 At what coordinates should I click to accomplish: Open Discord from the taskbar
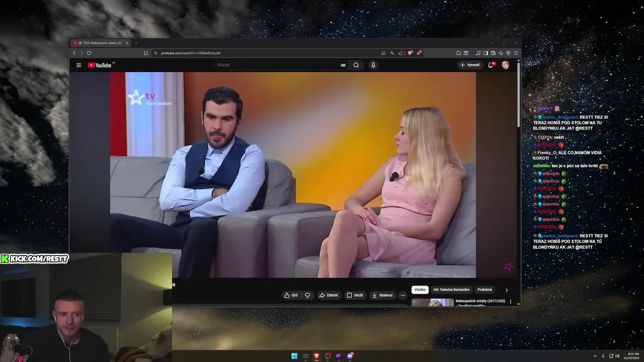(350, 356)
